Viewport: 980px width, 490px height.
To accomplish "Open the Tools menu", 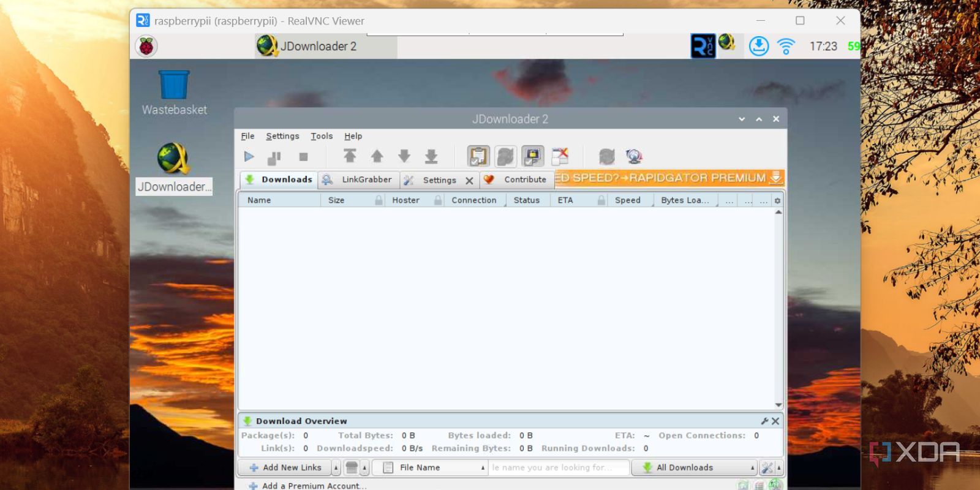I will point(322,136).
